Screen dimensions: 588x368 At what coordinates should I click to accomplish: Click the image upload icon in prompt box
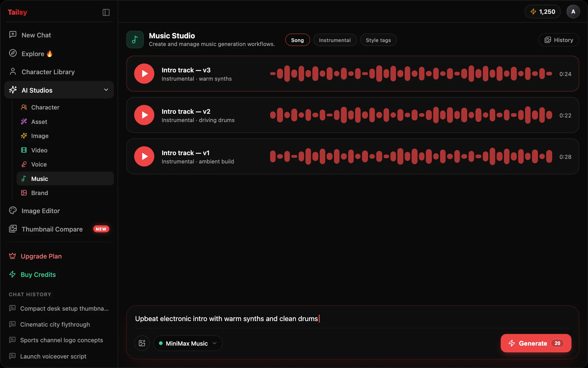point(142,343)
